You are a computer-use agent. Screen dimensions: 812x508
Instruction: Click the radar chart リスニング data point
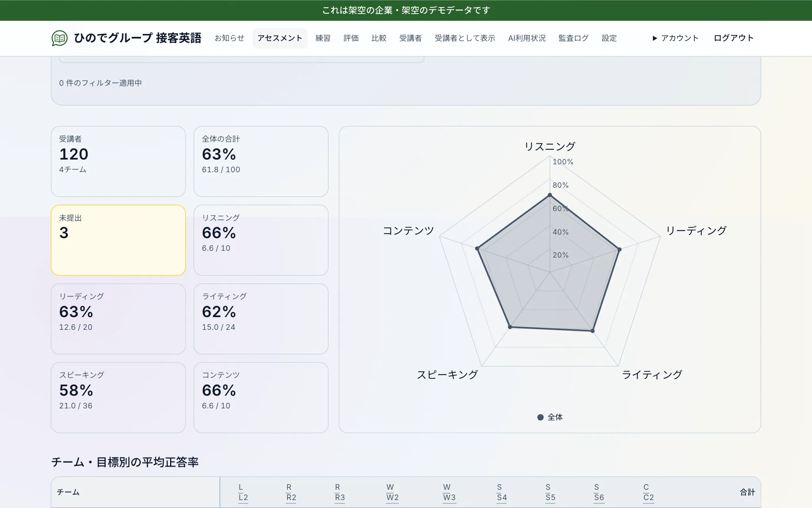(550, 195)
